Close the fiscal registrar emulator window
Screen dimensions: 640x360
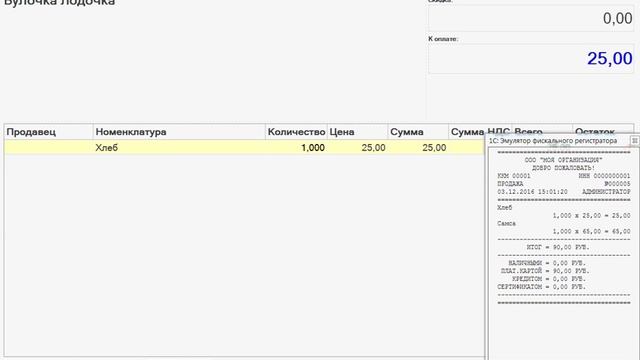(x=635, y=140)
